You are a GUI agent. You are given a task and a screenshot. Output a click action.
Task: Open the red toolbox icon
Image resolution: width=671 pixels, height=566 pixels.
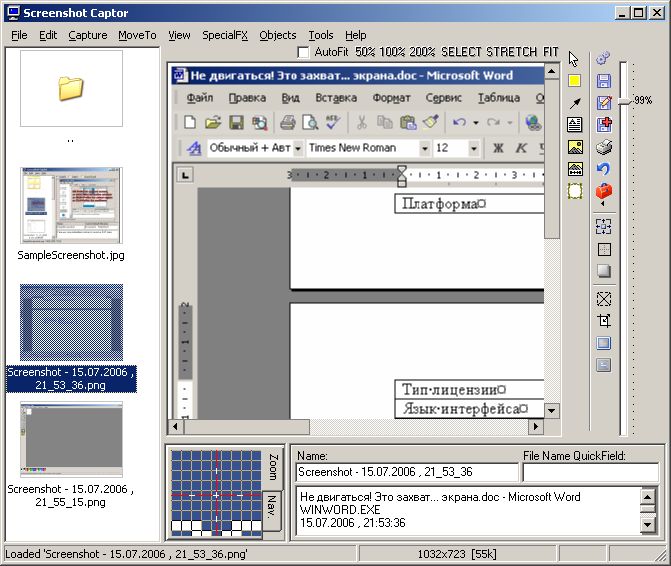pos(604,191)
